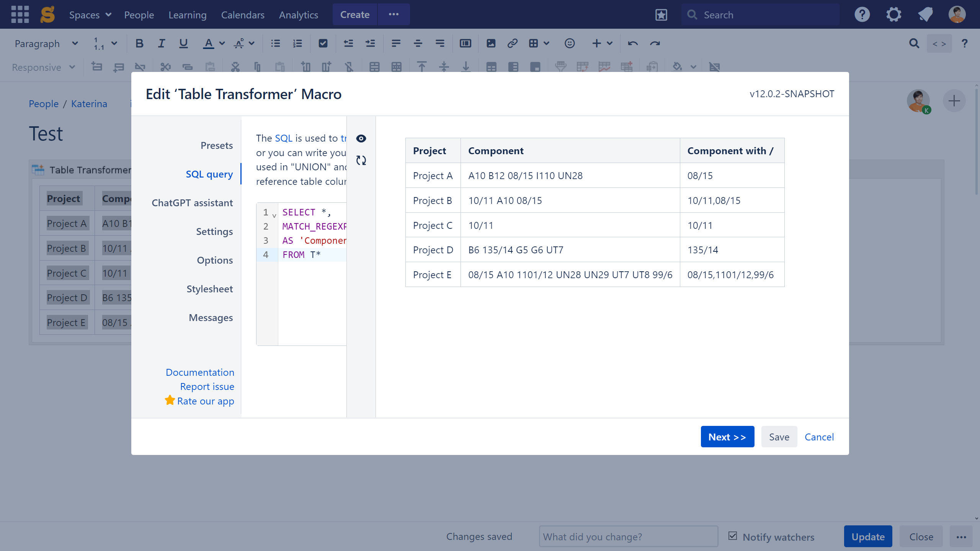Switch to the Settings tab

214,231
